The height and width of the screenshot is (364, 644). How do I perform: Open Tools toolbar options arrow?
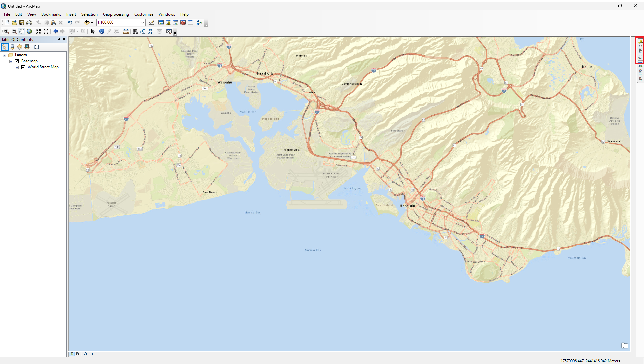(x=175, y=33)
